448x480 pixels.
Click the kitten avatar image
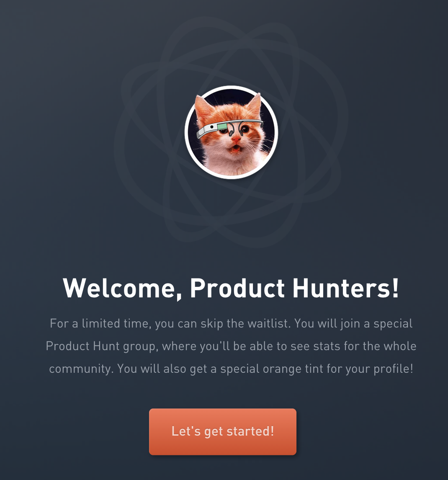[232, 132]
